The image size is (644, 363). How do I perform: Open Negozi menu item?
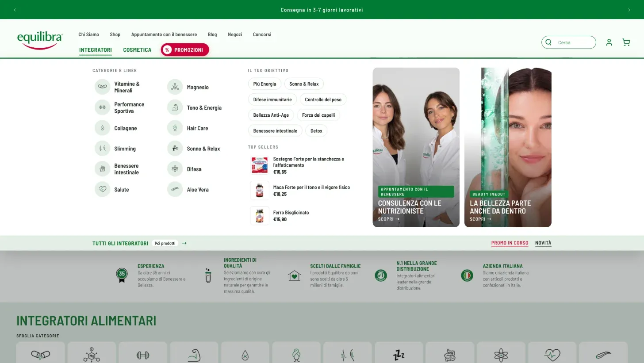[235, 34]
